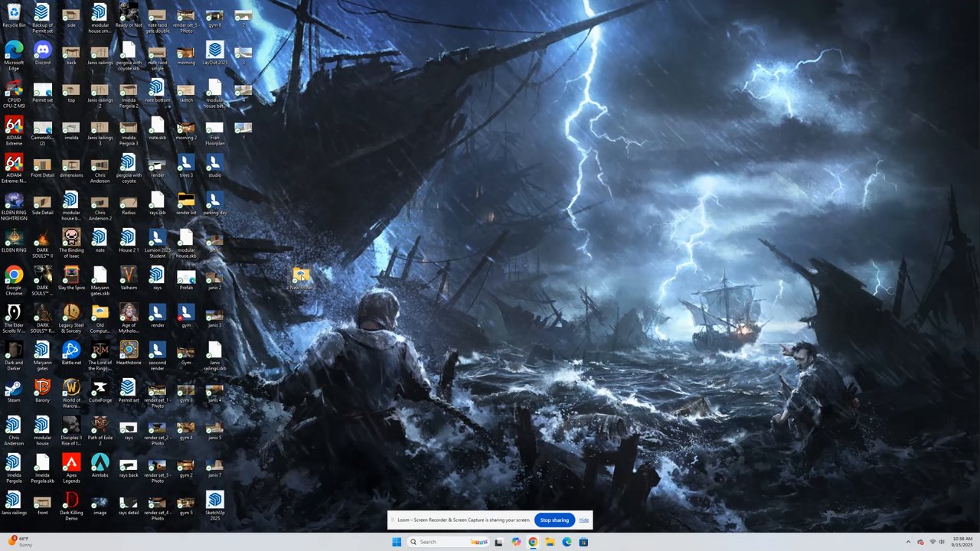Expand the hidden system tray icons

908,542
